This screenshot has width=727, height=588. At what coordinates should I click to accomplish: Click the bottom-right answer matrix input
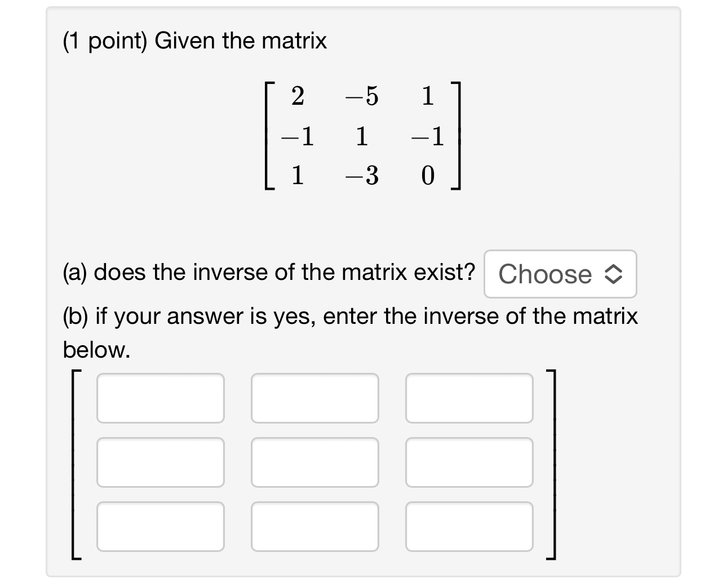point(469,527)
